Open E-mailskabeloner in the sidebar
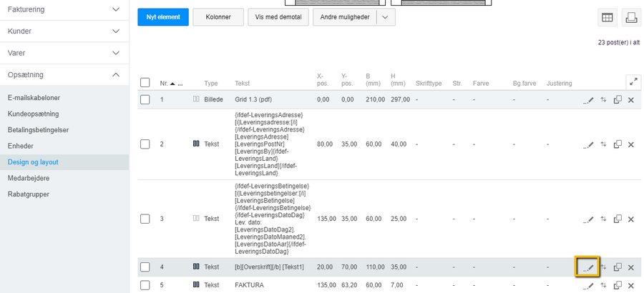This screenshot has height=293, width=644. click(34, 98)
